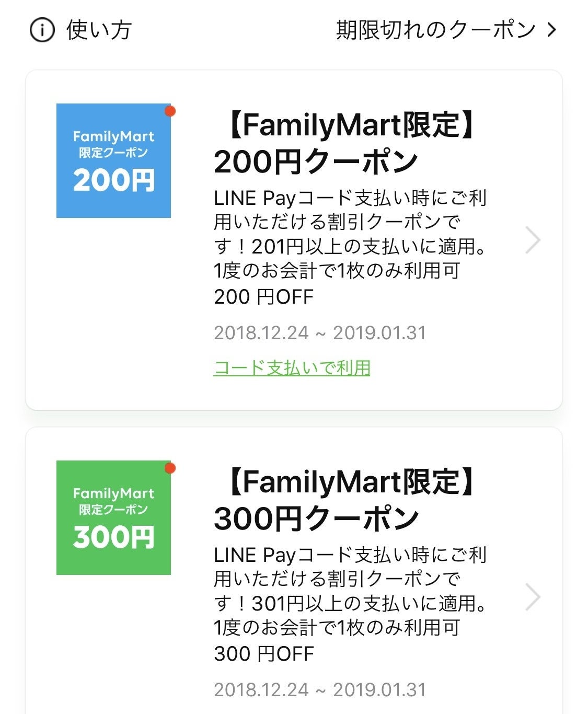Image resolution: width=588 pixels, height=714 pixels.
Task: Select the green FamilyMart 300円 coupon image
Action: click(113, 517)
